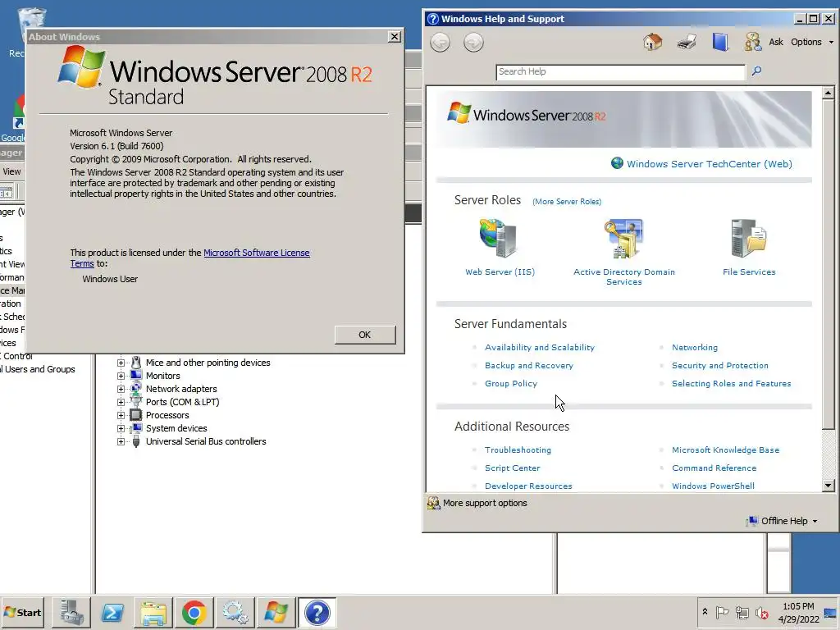Screen dimensions: 840x630
Task: Expand Mice and other pointing devices
Action: pyautogui.click(x=121, y=363)
